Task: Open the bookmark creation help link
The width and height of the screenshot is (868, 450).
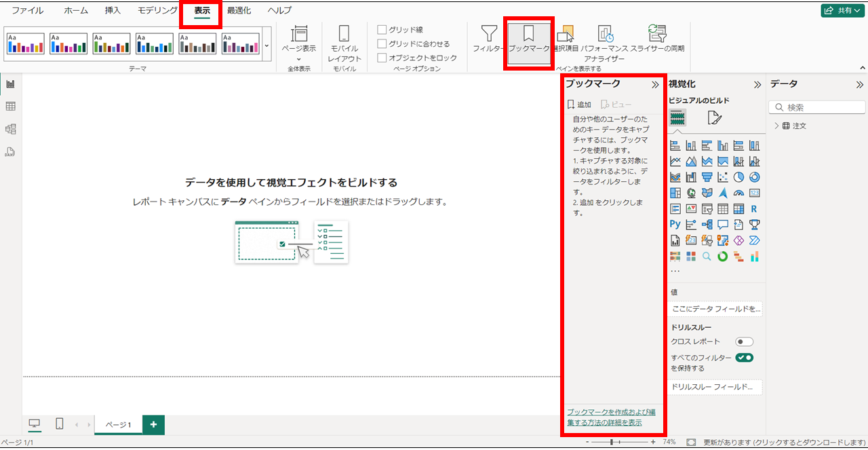Action: (x=610, y=417)
